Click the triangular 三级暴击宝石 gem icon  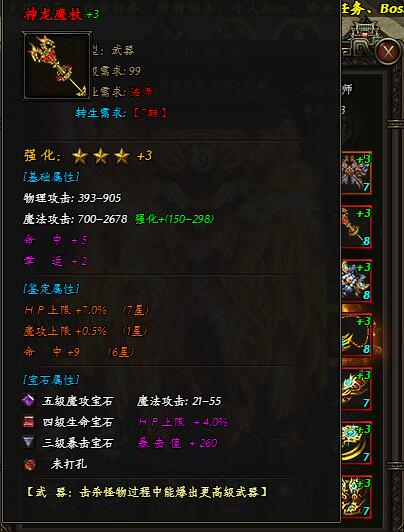[x=28, y=442]
